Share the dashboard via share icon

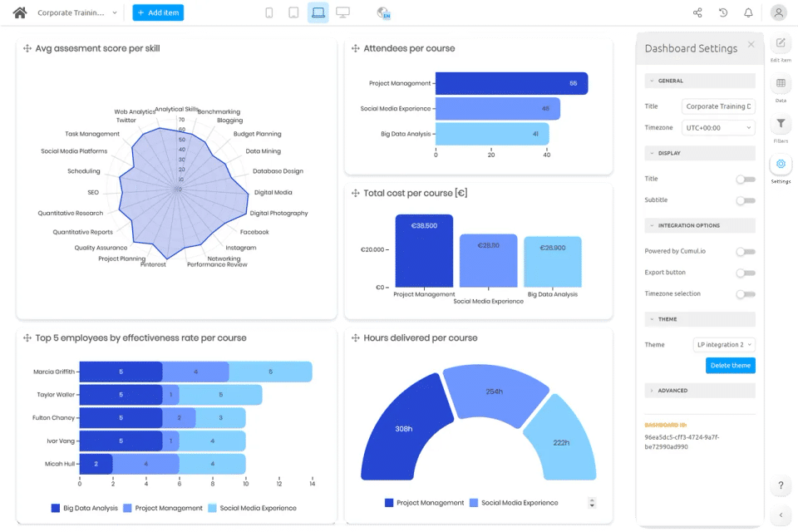point(697,12)
